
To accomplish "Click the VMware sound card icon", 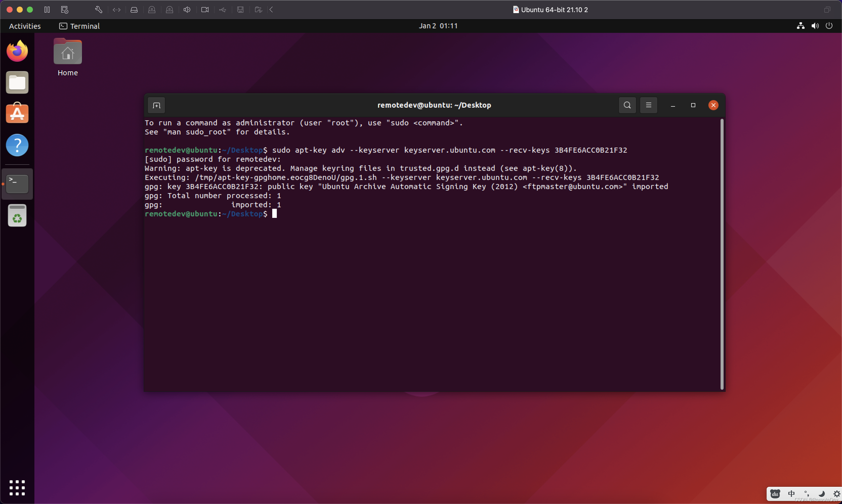I will click(187, 10).
